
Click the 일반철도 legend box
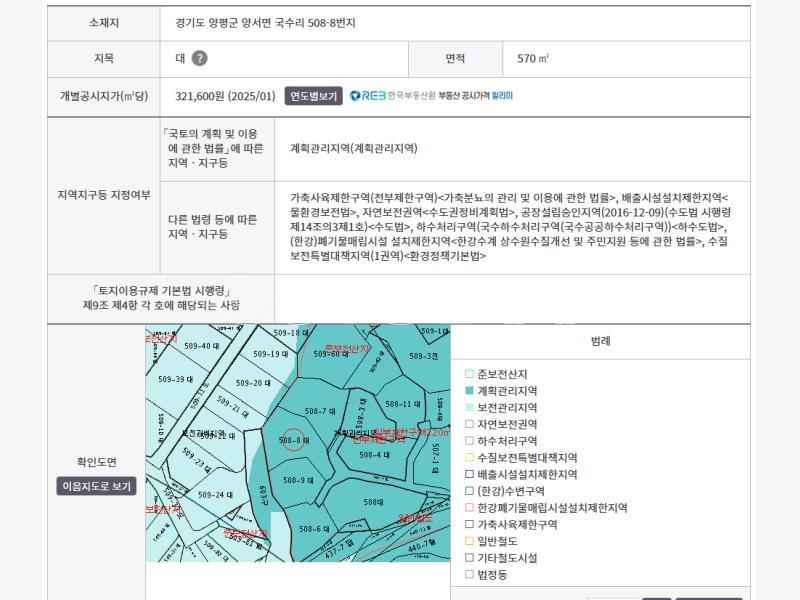click(470, 541)
